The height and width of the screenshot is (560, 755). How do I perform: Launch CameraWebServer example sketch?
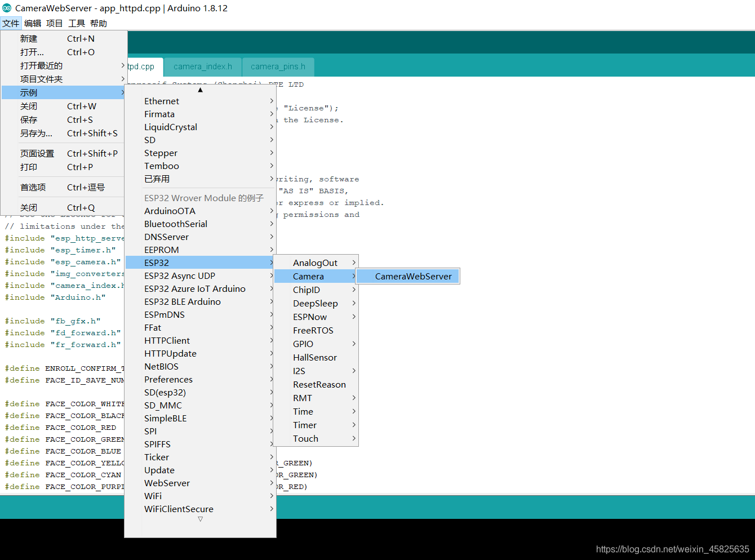coord(408,276)
